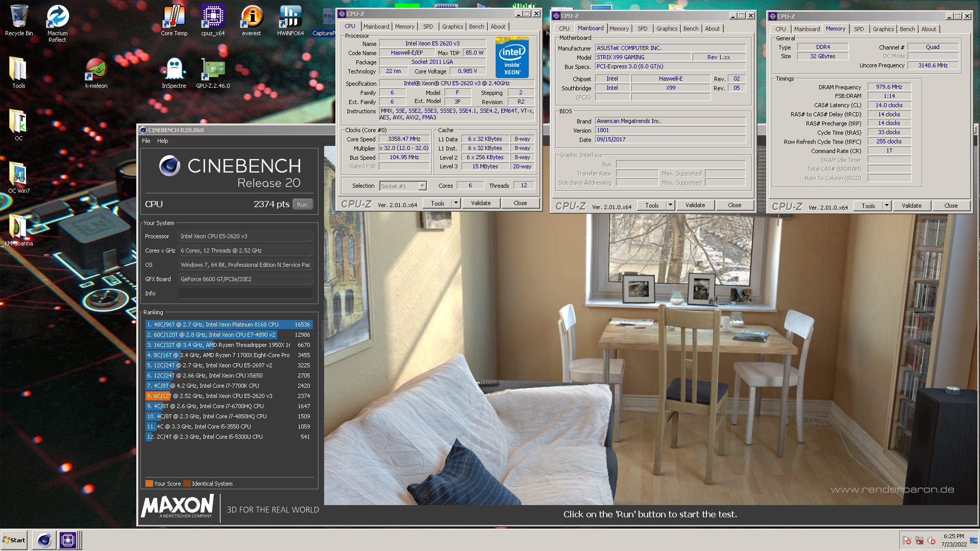
Task: Open the Recycle Bin desktop icon
Action: pos(19,20)
